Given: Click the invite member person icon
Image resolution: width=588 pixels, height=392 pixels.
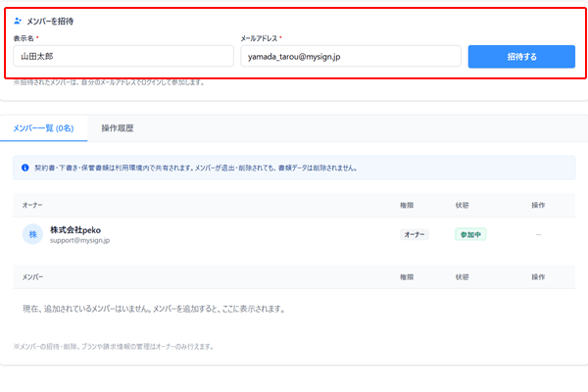Looking at the screenshot, I should (18, 21).
